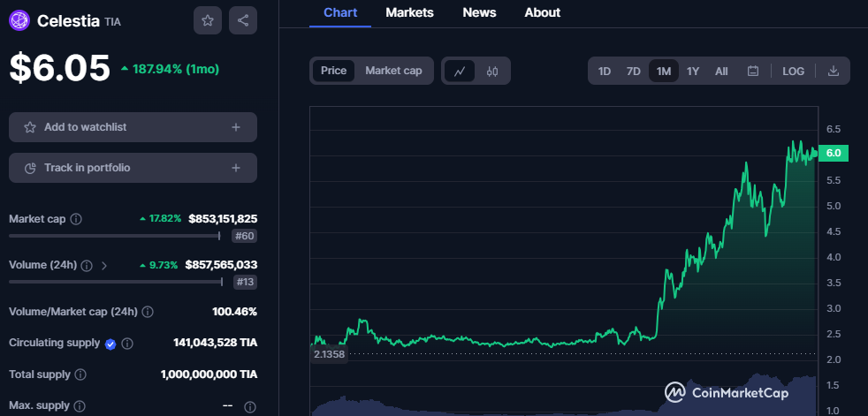868x416 pixels.
Task: Click the Market cap rank slider bar
Action: pos(115,236)
